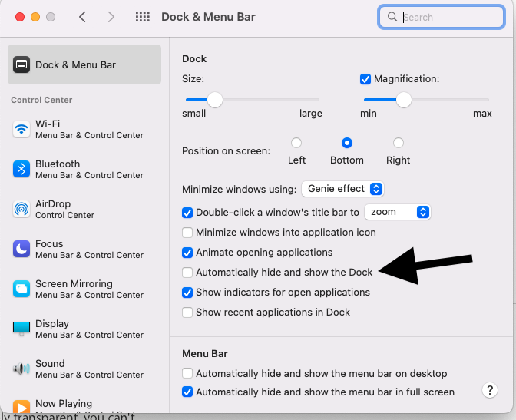
Task: Select the Focus sidebar label
Action: pyautogui.click(x=49, y=243)
